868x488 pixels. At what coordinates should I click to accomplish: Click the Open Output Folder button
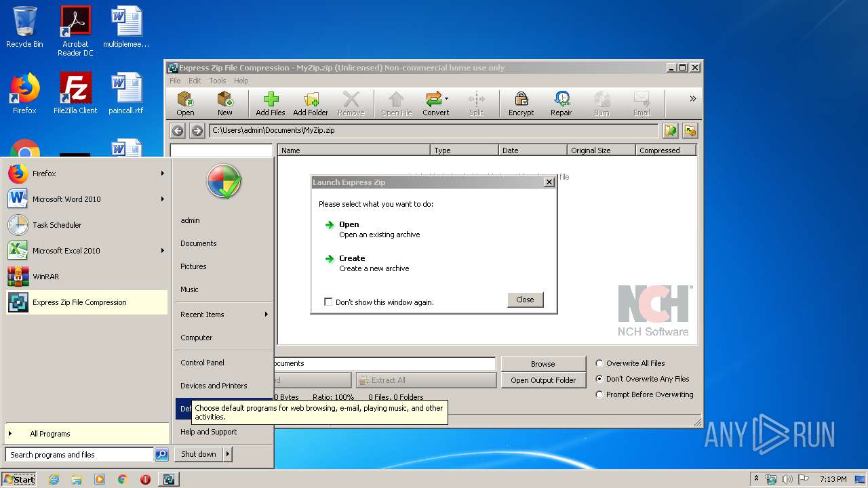542,380
